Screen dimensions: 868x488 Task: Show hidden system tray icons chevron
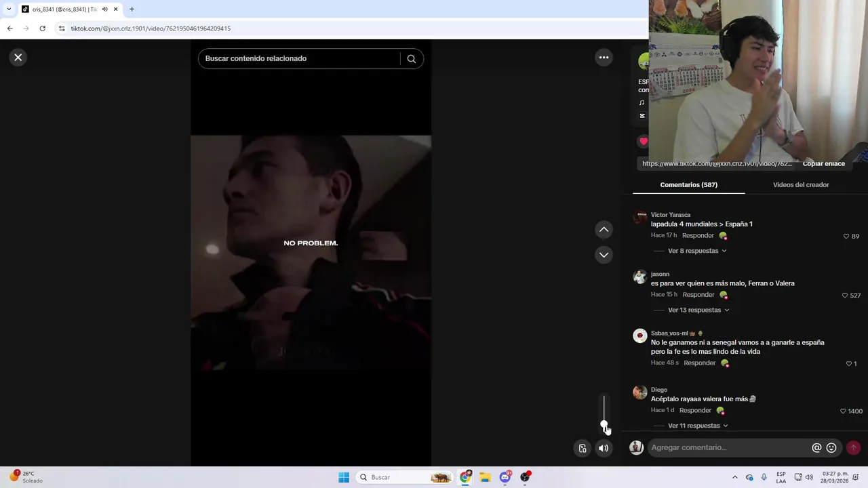click(734, 477)
